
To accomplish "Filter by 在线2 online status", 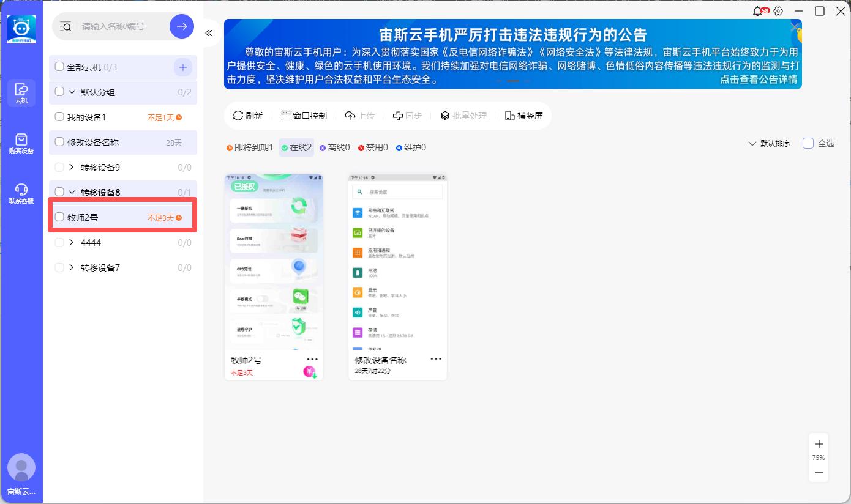I will pyautogui.click(x=297, y=147).
